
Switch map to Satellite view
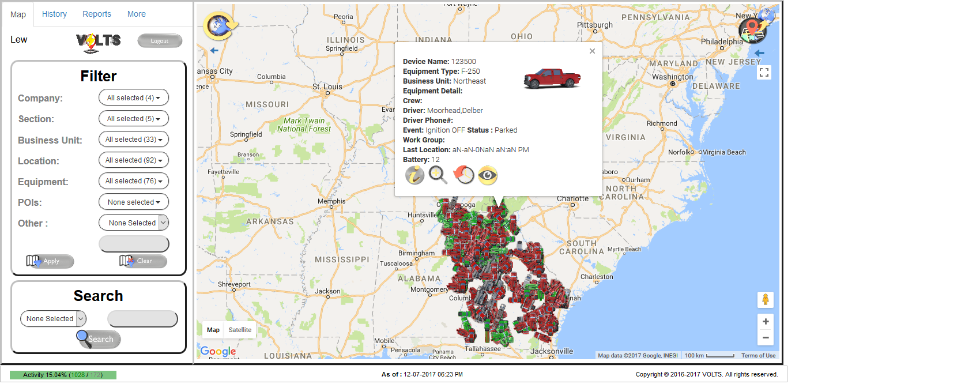point(240,330)
